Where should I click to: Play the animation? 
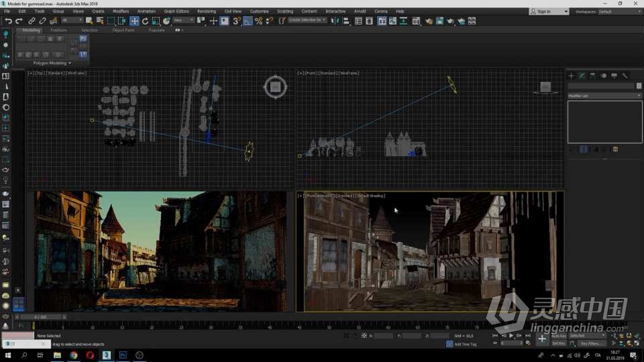511,336
